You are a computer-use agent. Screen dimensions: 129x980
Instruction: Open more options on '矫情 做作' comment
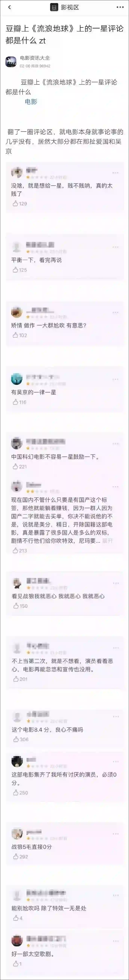coord(115,313)
